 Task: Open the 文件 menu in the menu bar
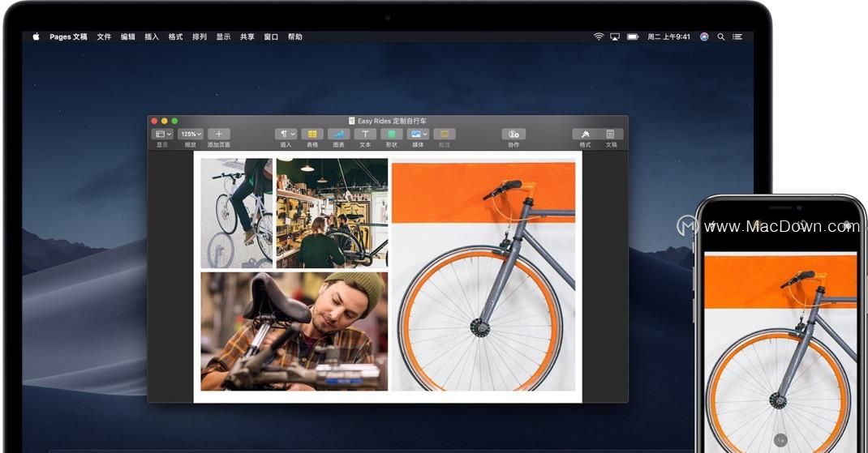104,36
